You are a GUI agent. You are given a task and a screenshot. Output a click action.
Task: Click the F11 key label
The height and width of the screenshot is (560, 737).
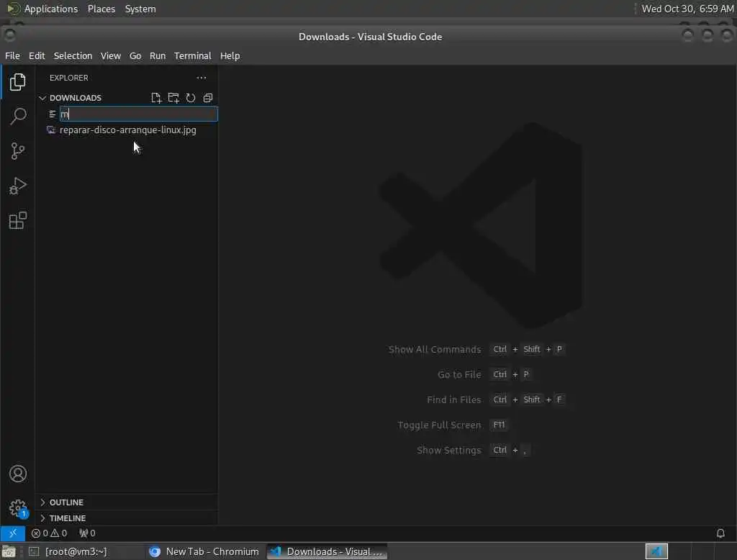tap(499, 425)
